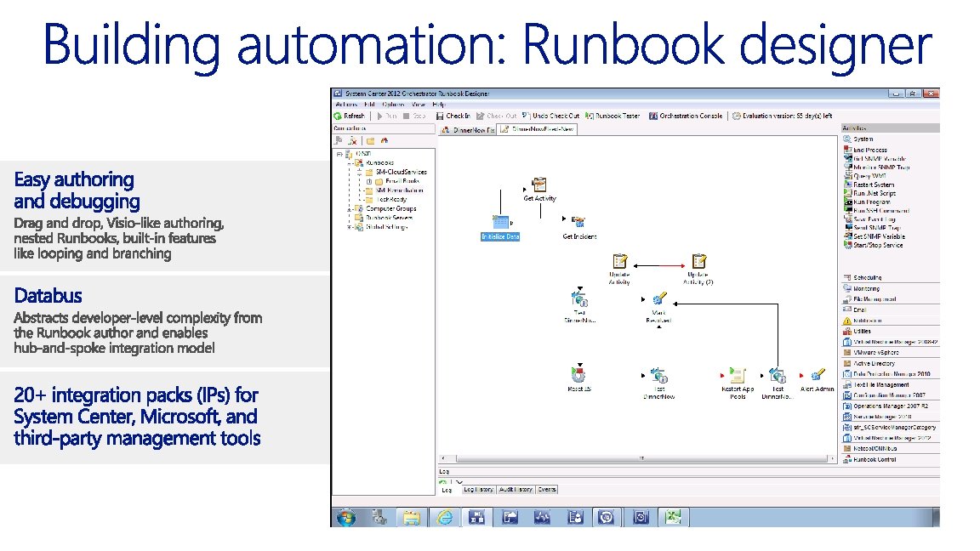Screen dimensions: 980x551
Task: Click the Send SNMP Trap activity
Action: click(x=872, y=228)
